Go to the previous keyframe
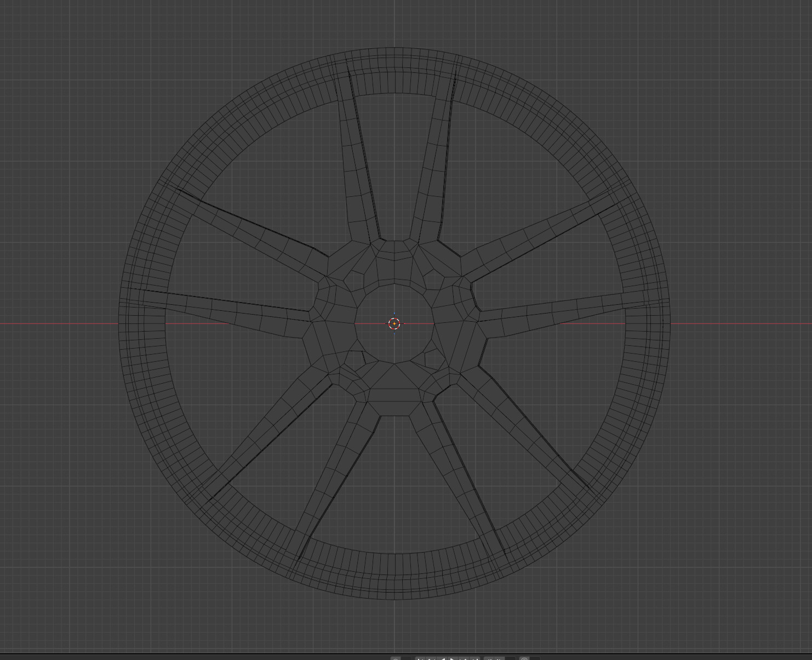Screen dimensions: 812x660 coord(431,658)
